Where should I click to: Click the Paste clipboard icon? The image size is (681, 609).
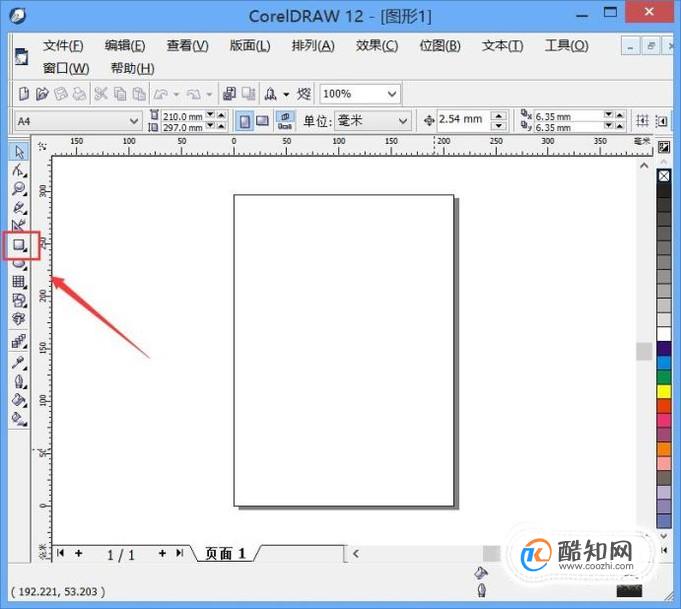pos(139,94)
